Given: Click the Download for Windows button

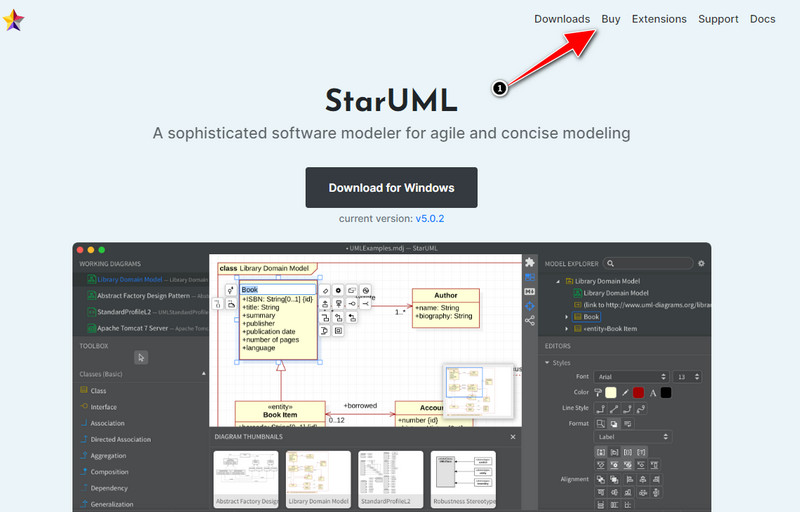Looking at the screenshot, I should click(x=391, y=188).
